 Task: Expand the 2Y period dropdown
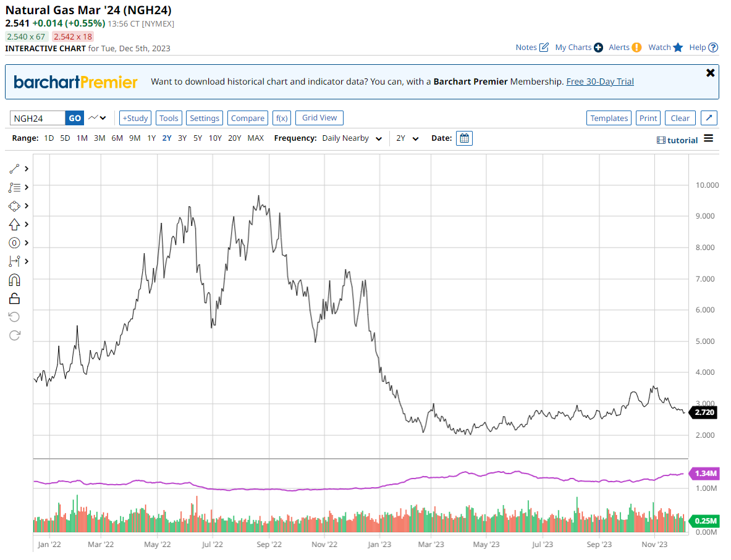click(x=407, y=138)
